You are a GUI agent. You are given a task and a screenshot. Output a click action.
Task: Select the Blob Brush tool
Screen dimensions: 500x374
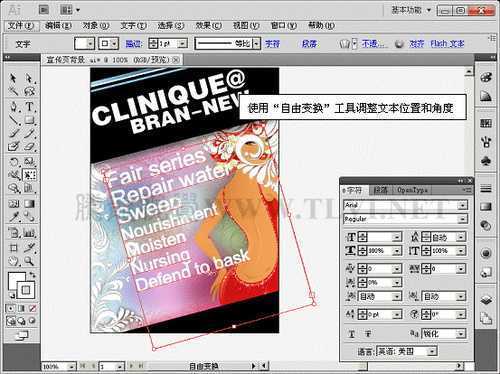tap(13, 146)
